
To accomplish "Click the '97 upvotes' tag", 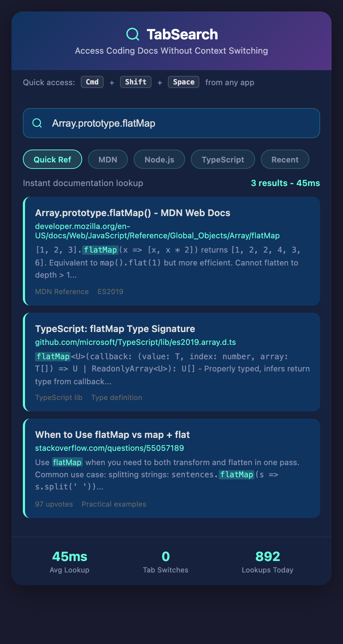I will pos(54,504).
